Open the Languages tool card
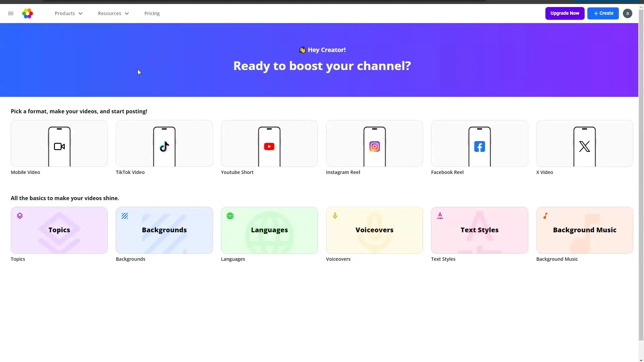Screen dimensions: 644x362 (x=269, y=230)
